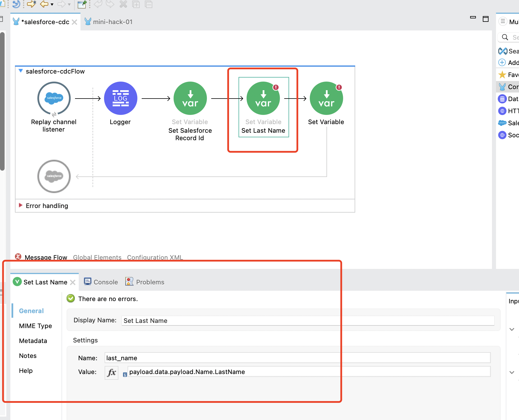Click the palette search magnifier icon
Viewport: 519px width, 420px height.
click(505, 37)
